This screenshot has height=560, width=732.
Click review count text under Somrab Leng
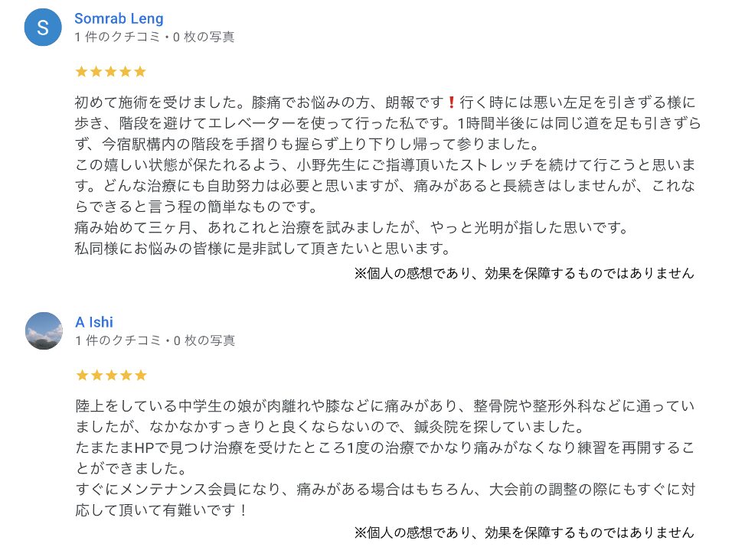pos(155,37)
